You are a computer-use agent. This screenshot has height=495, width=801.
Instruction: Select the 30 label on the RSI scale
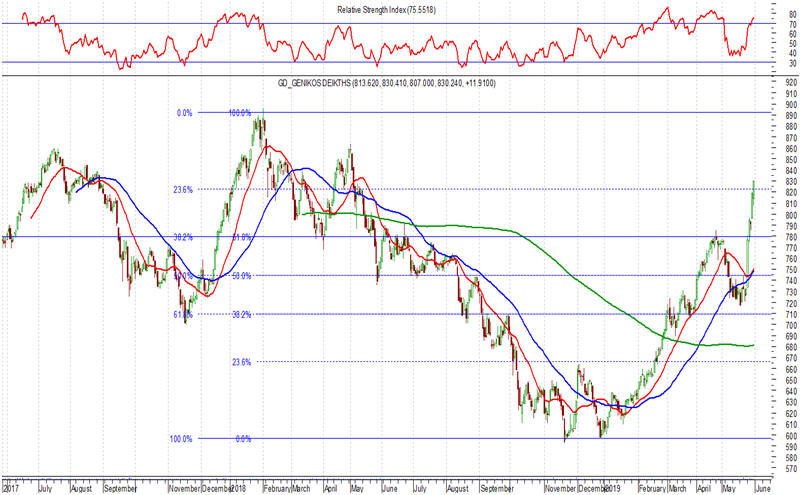point(792,63)
